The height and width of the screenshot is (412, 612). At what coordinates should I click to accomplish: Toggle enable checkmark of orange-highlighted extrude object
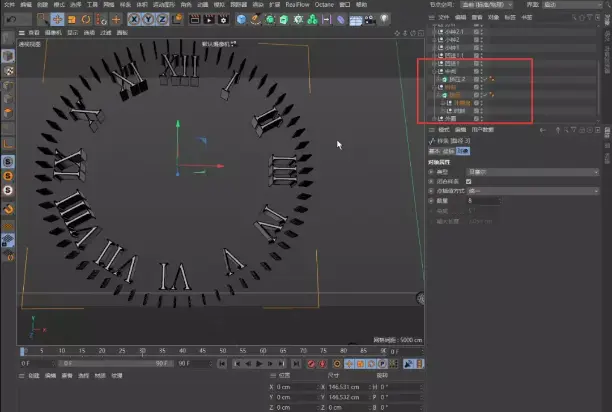point(485,95)
